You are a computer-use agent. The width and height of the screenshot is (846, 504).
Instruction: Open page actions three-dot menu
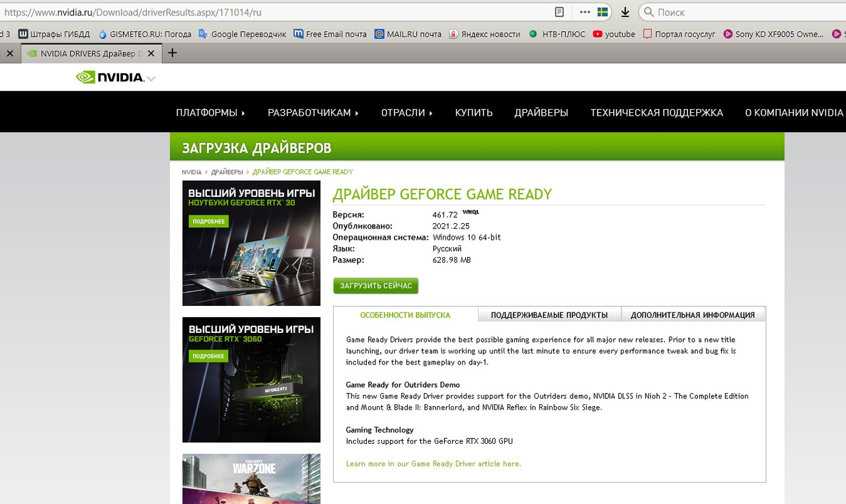coord(585,12)
